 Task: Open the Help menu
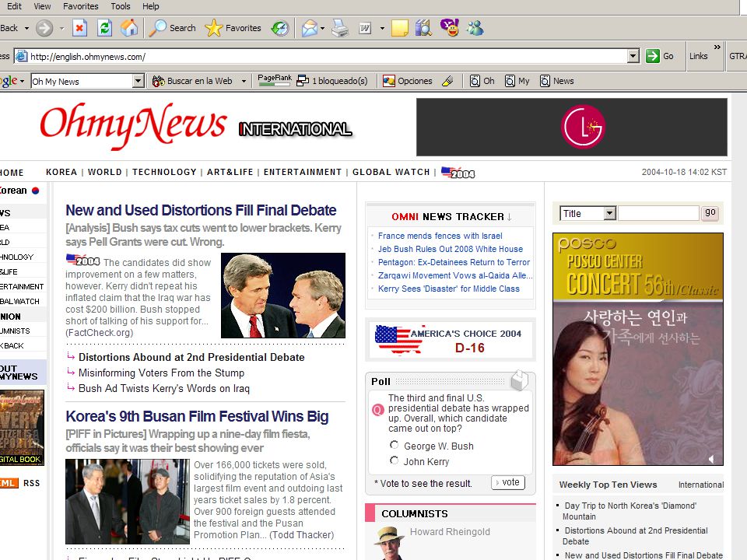point(150,6)
